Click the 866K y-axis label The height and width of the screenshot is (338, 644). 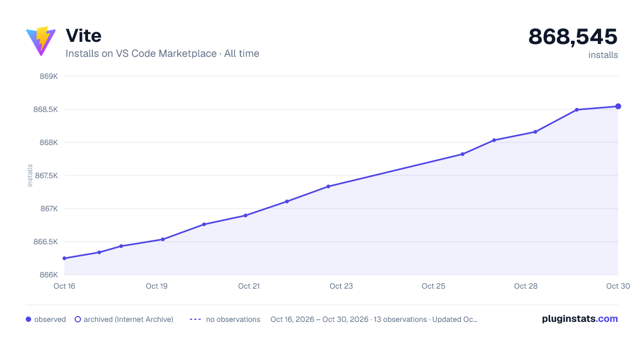click(49, 275)
